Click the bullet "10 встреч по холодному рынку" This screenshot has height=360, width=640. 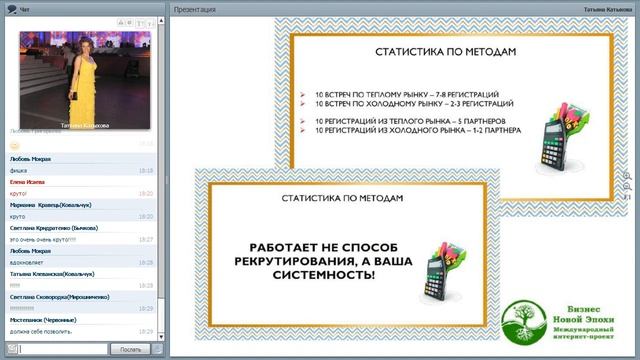(x=414, y=104)
